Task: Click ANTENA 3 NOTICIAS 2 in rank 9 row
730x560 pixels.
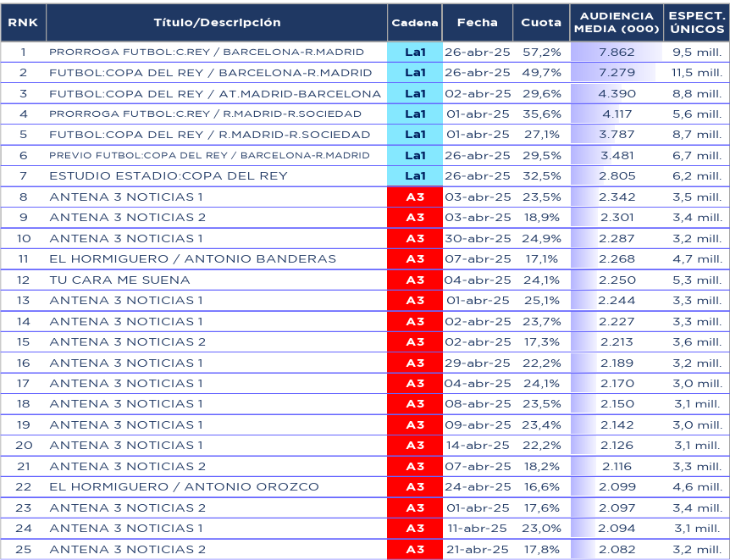Action: pyautogui.click(x=128, y=218)
